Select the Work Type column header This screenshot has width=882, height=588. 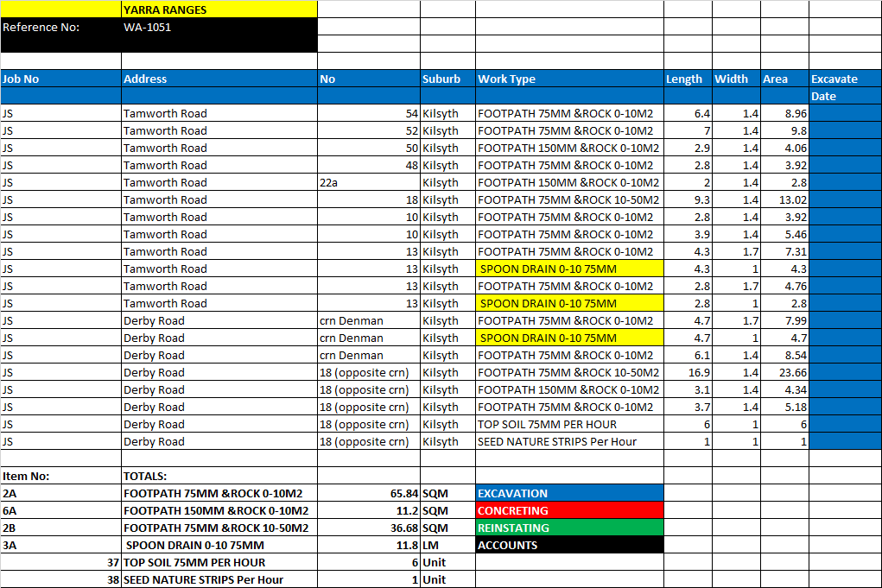pyautogui.click(x=568, y=79)
